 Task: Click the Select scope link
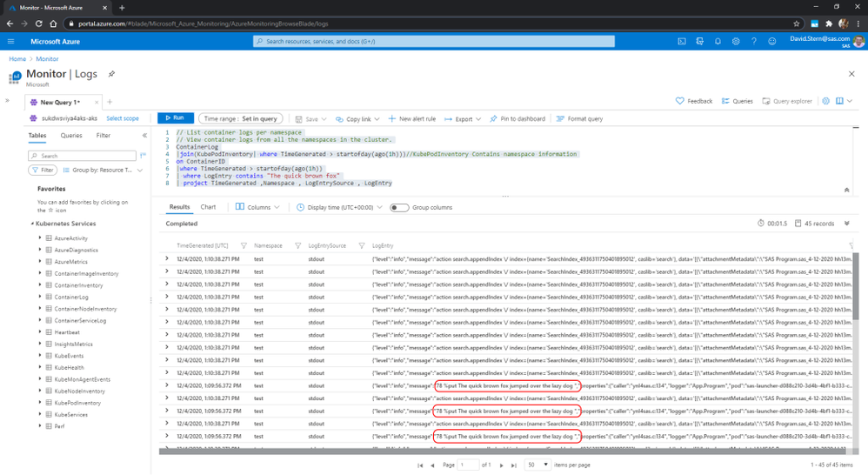click(123, 118)
